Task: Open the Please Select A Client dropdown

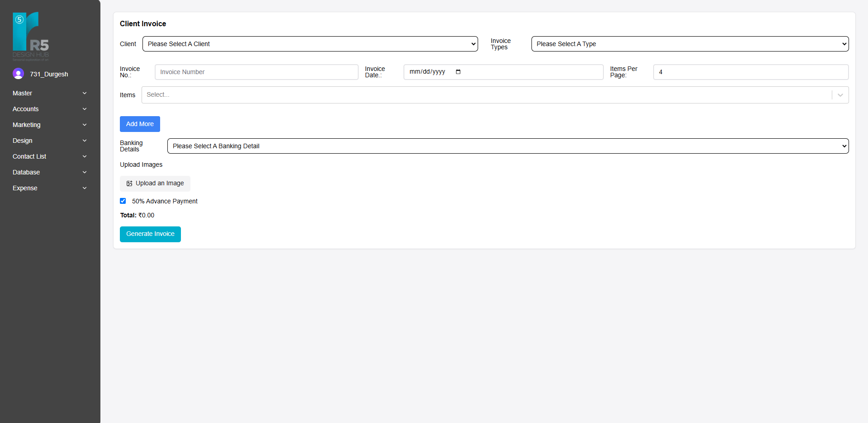Action: (310, 44)
